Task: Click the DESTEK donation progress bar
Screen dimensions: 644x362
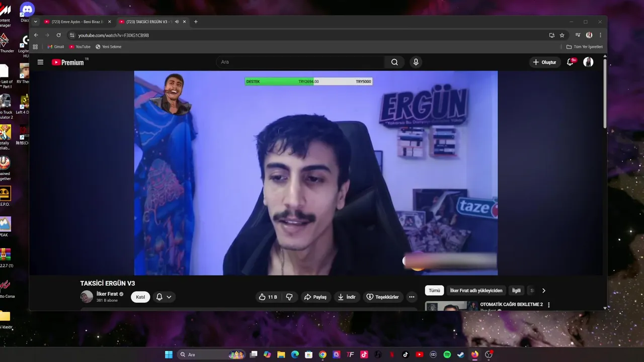Action: (x=308, y=81)
